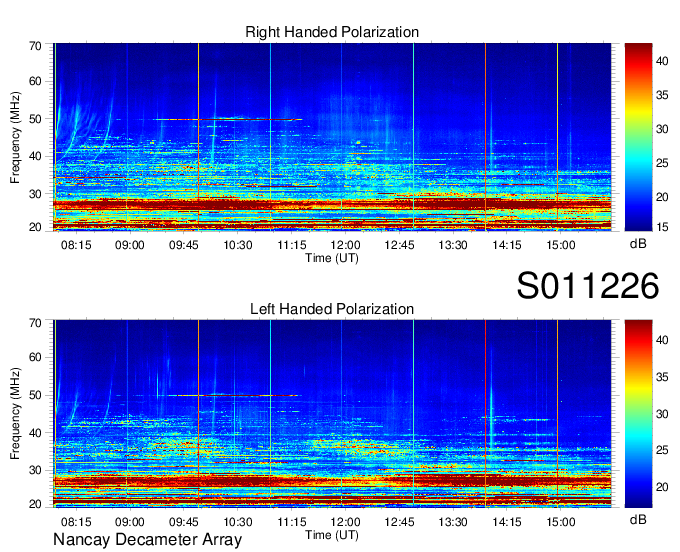Viewport: 680px width, 552px height.
Task: Click the 30 MHz tick of right-handed plot
Action: (x=35, y=194)
